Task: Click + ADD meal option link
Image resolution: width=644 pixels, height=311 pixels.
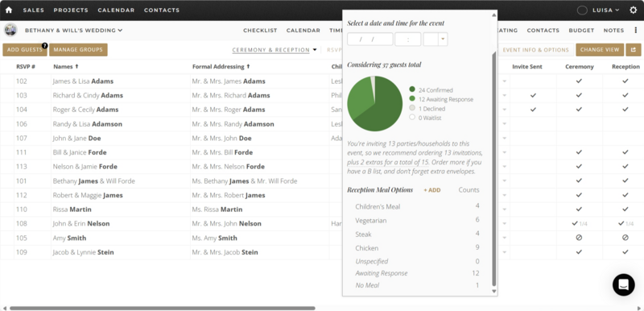Action: point(432,190)
